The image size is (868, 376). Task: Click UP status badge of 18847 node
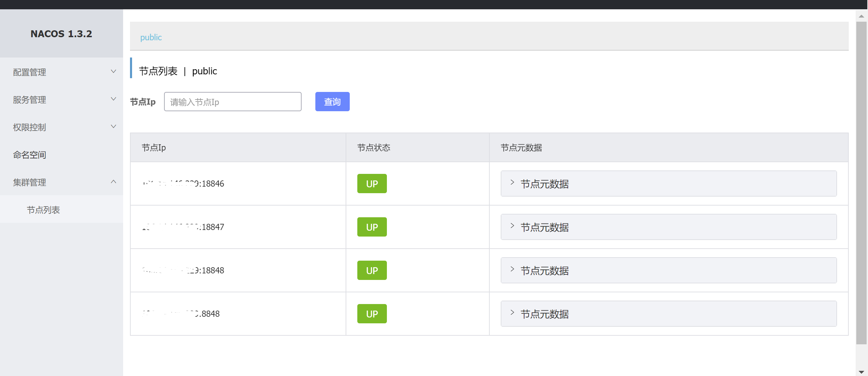click(372, 227)
